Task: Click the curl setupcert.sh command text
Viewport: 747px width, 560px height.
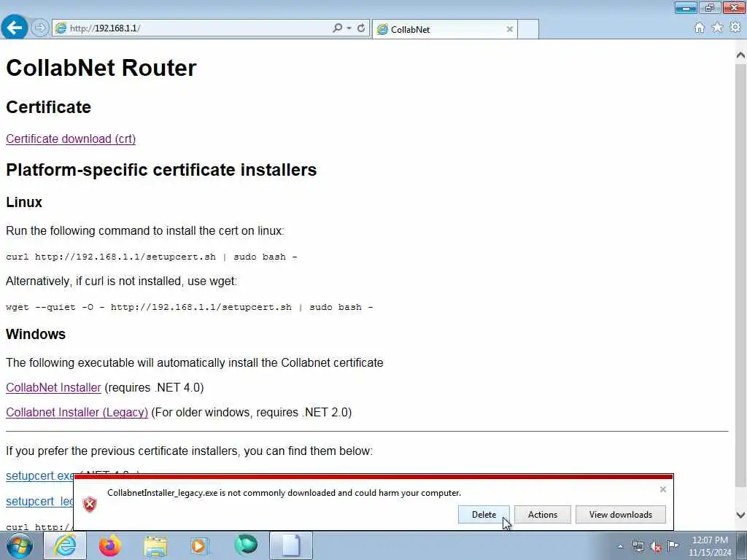Action: pos(152,257)
